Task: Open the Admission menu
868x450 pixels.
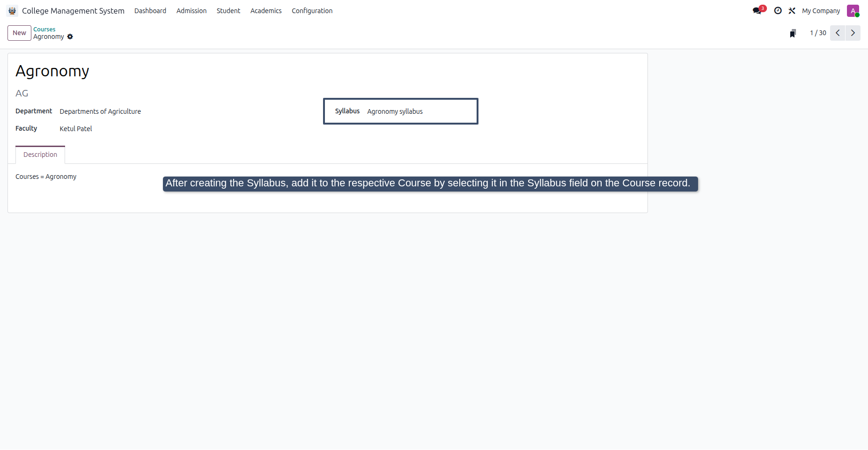Action: [x=191, y=11]
